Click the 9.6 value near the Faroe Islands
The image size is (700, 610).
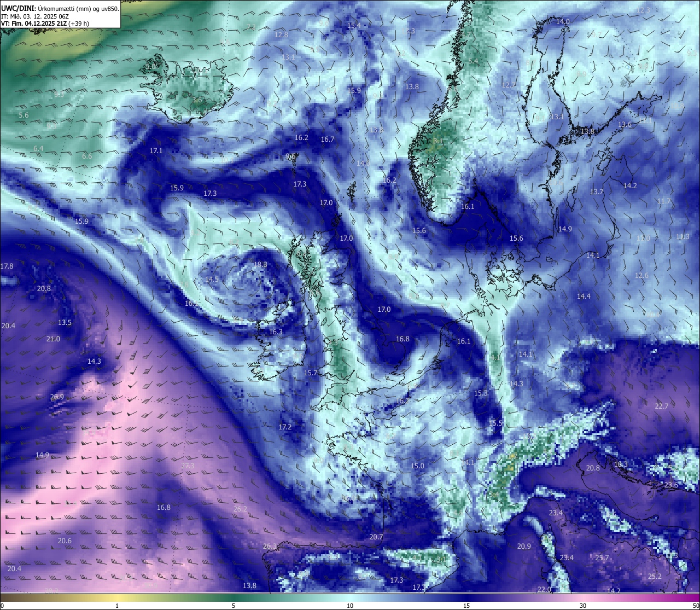(290, 156)
